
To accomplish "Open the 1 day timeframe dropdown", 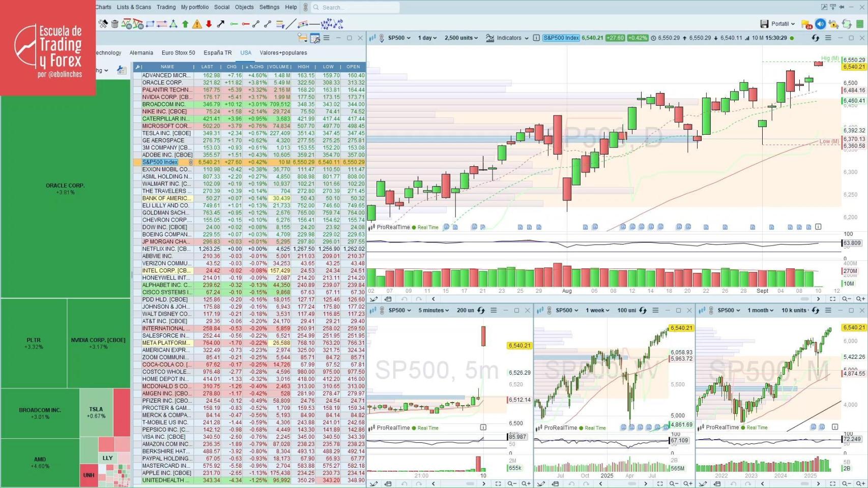I will 427,38.
